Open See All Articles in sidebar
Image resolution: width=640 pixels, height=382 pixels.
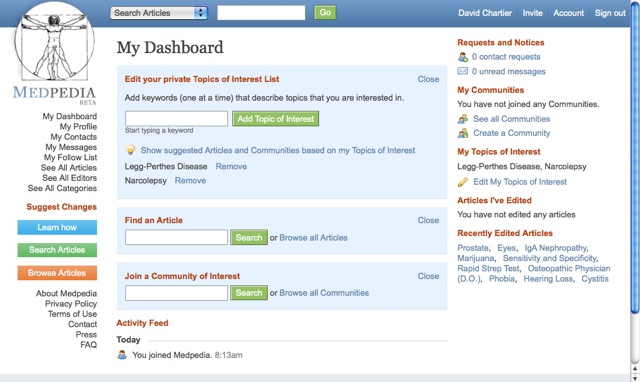(x=69, y=168)
